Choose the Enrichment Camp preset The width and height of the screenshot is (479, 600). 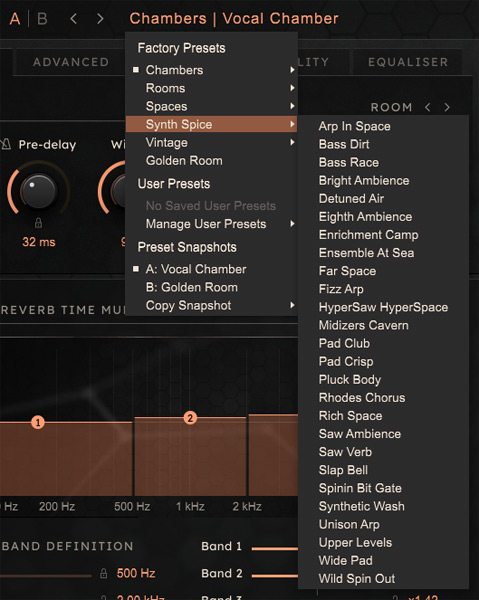[x=383, y=235]
